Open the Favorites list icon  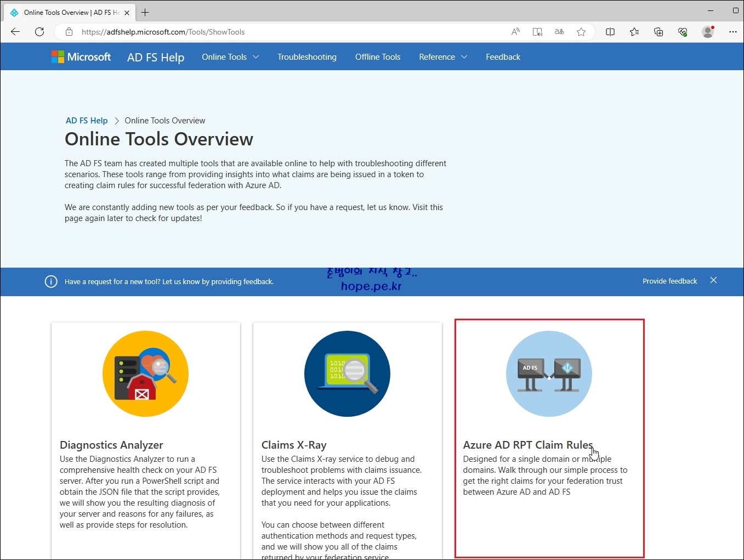pyautogui.click(x=634, y=32)
